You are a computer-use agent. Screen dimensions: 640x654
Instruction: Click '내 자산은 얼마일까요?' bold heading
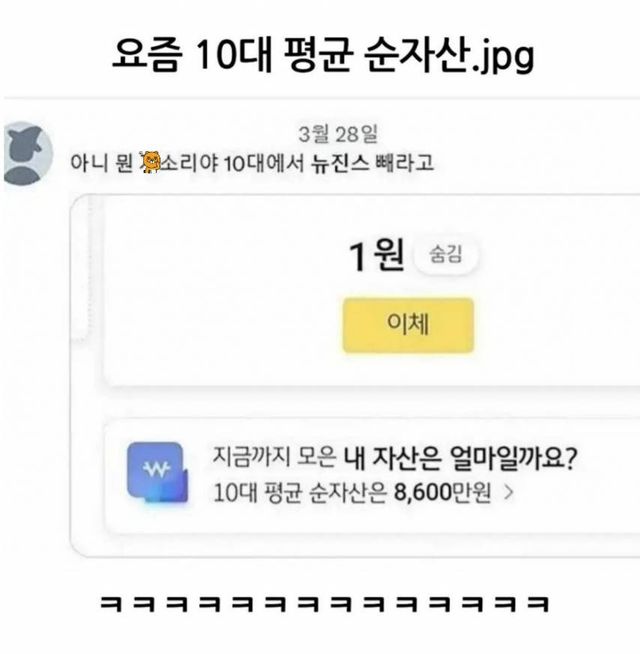click(x=461, y=458)
